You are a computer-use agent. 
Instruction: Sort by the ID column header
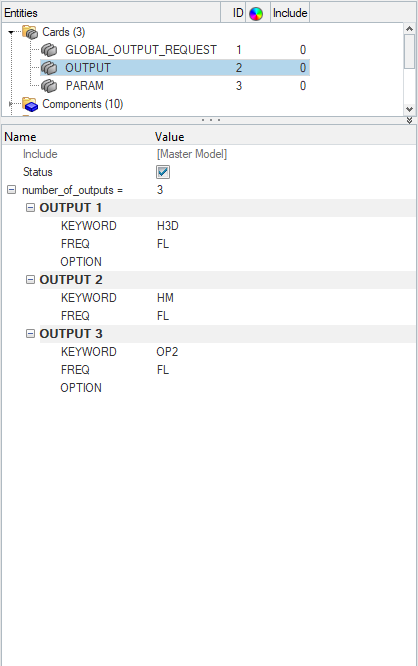point(237,13)
